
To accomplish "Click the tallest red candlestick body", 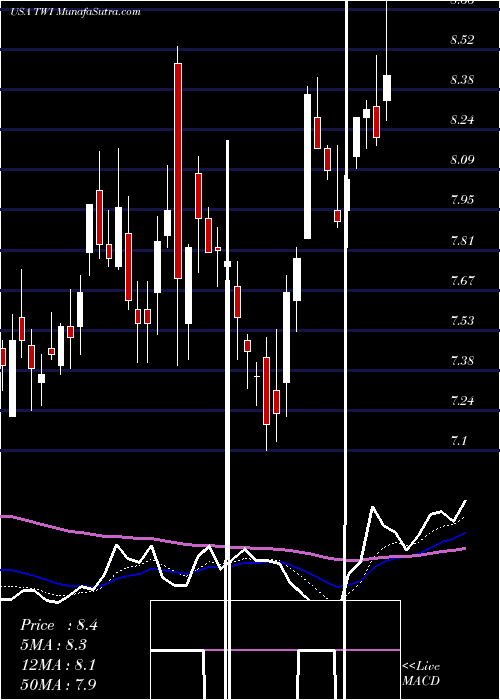I will click(178, 171).
